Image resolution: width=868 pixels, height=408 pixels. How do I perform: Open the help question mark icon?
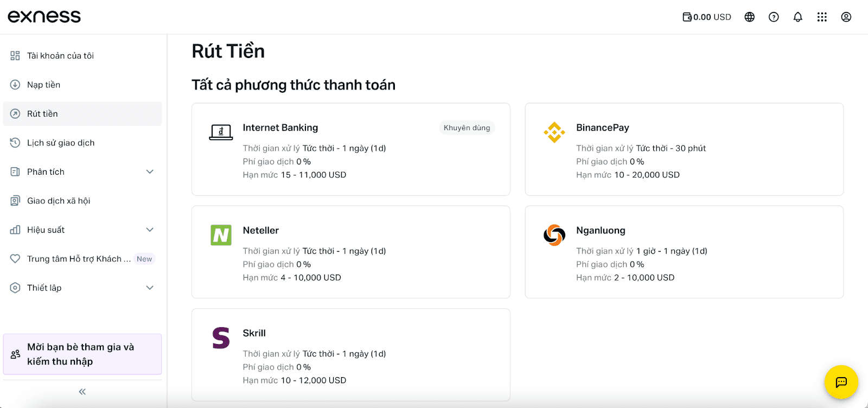[773, 17]
